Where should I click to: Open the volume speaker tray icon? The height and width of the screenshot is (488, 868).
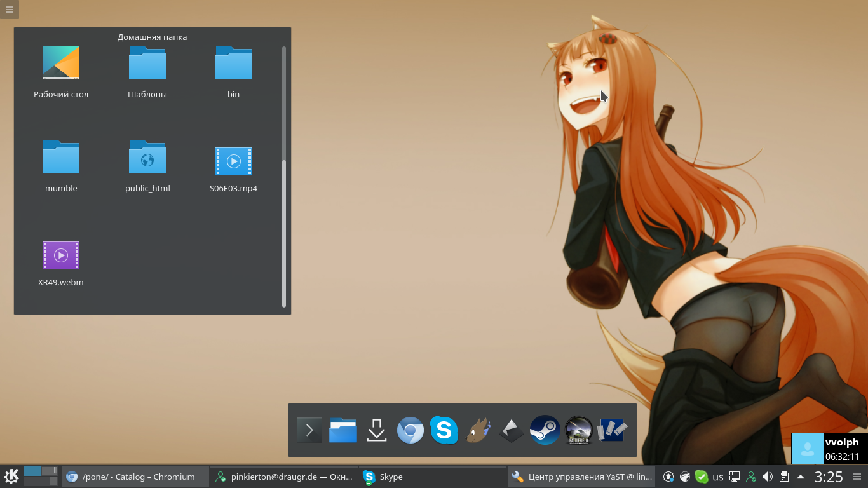click(768, 477)
